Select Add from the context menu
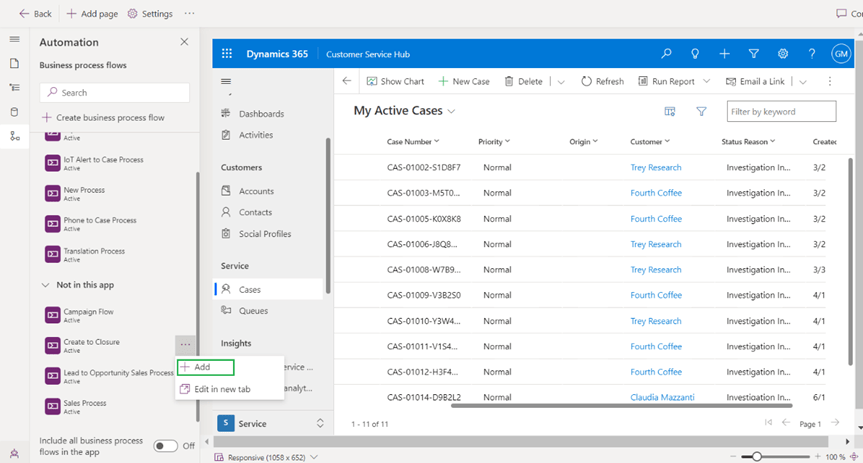This screenshot has width=863, height=463. click(x=202, y=368)
